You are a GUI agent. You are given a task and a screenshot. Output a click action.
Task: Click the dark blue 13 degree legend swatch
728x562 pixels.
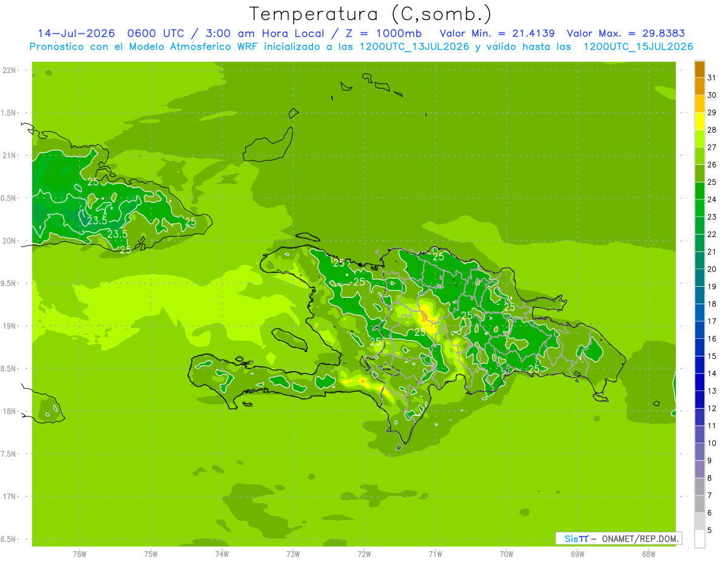699,383
